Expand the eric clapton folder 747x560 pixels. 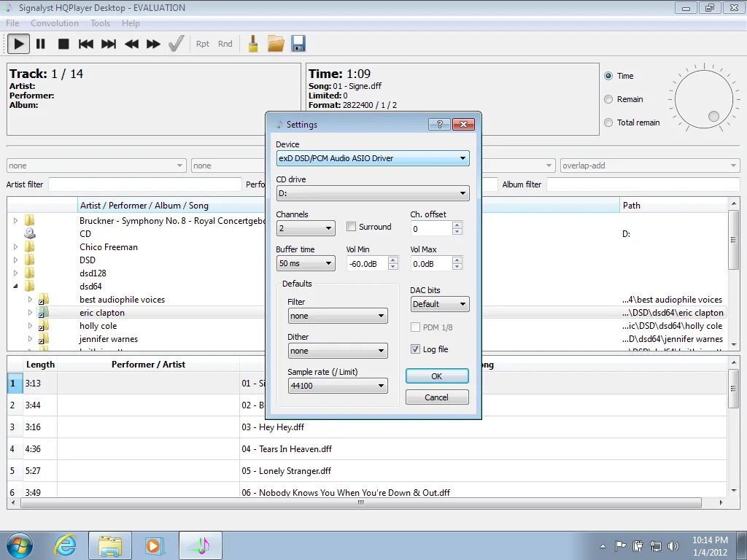tap(30, 312)
